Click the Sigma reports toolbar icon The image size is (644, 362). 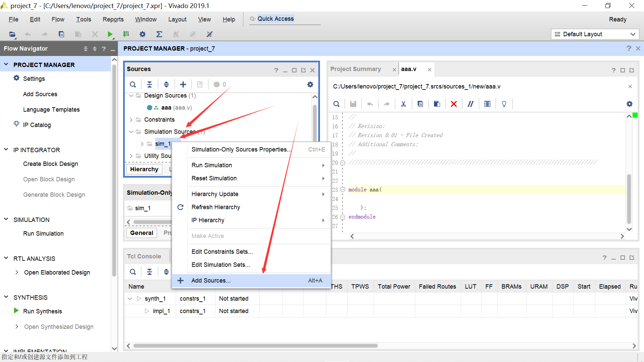(x=159, y=34)
